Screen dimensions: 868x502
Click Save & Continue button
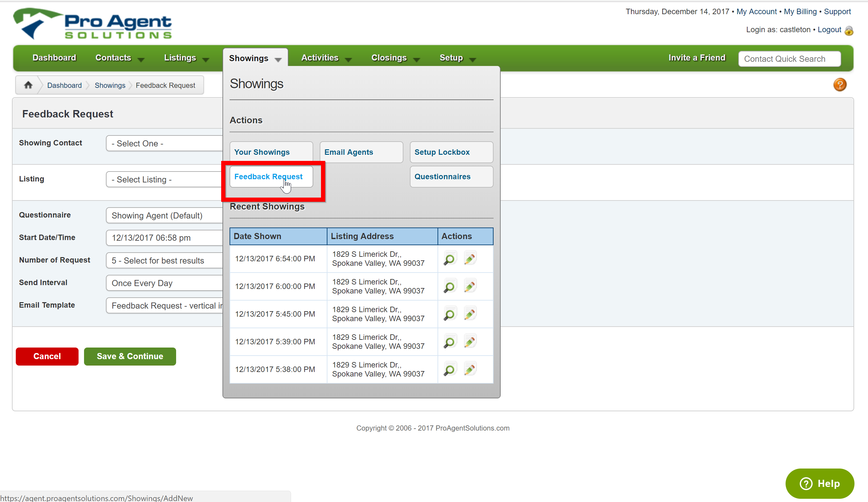130,356
